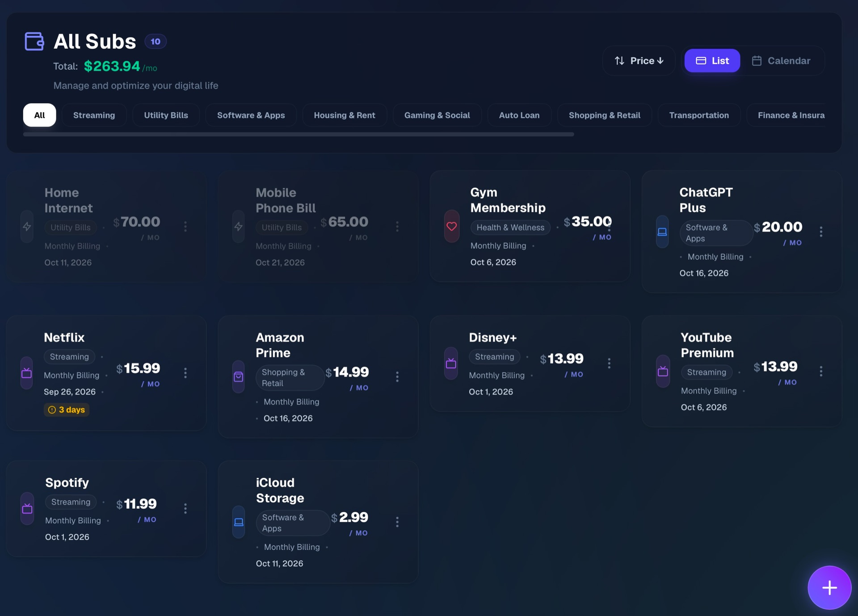Click the laptop icon on iCloud Storage

[x=239, y=522]
